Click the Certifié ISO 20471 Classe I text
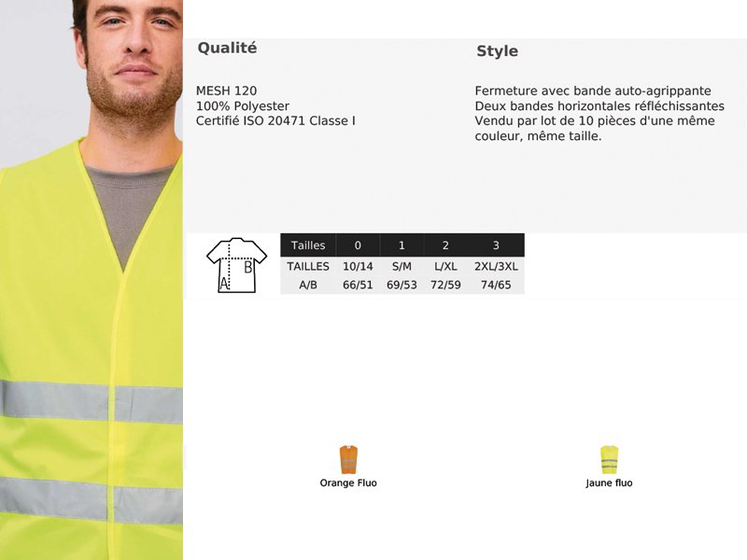 point(275,121)
